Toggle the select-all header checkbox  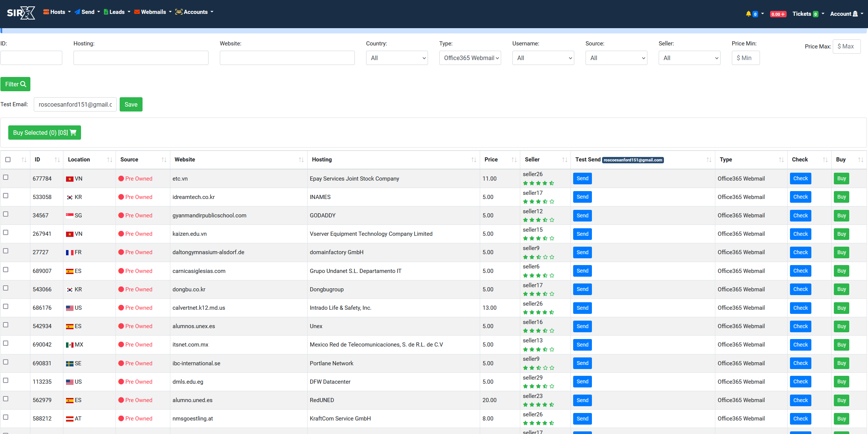tap(8, 160)
